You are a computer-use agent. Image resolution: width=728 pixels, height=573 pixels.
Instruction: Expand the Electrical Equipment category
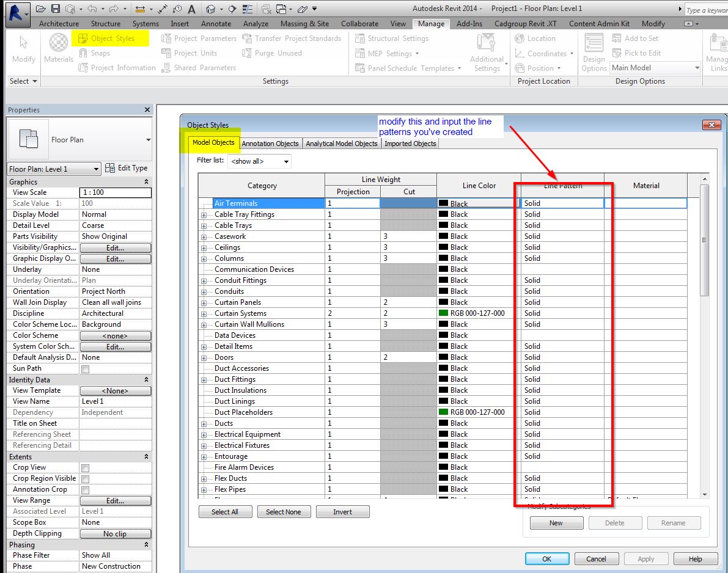(204, 435)
